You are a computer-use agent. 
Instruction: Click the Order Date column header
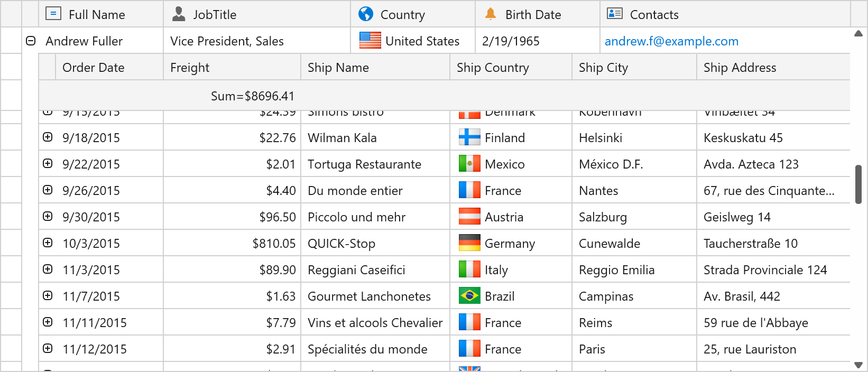(x=94, y=68)
